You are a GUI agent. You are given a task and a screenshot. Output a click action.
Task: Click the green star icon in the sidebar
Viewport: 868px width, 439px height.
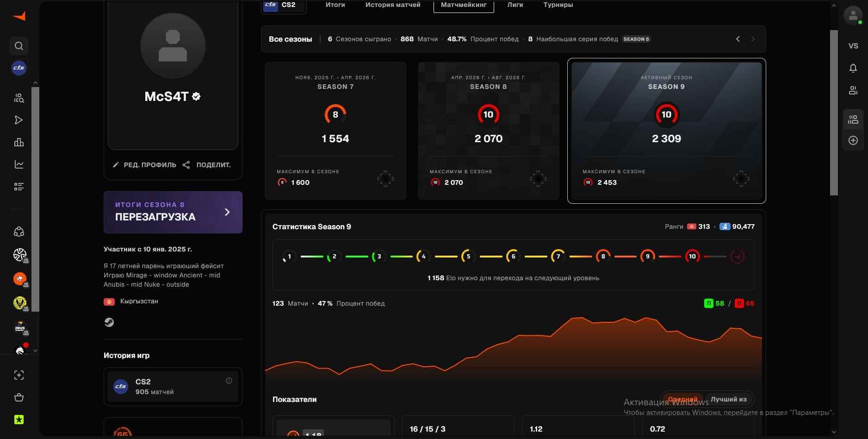pyautogui.click(x=19, y=420)
